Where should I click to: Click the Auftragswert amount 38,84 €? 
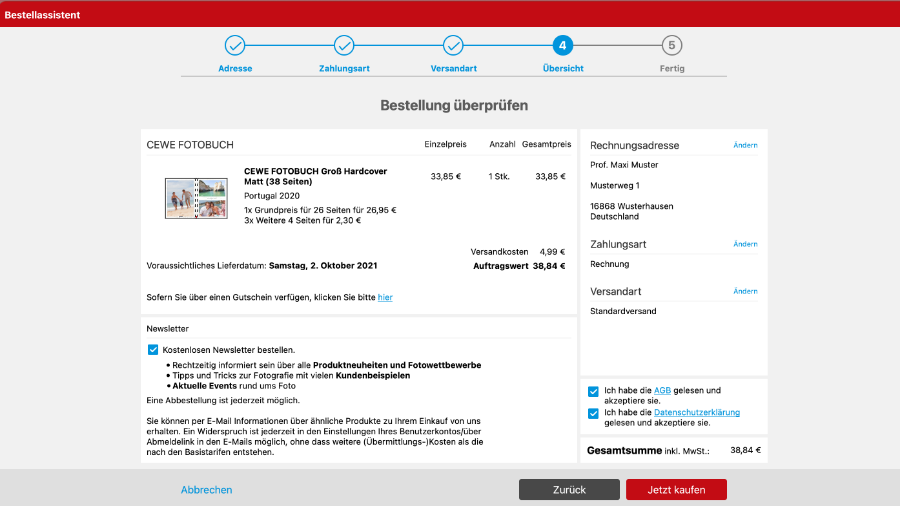pos(549,266)
